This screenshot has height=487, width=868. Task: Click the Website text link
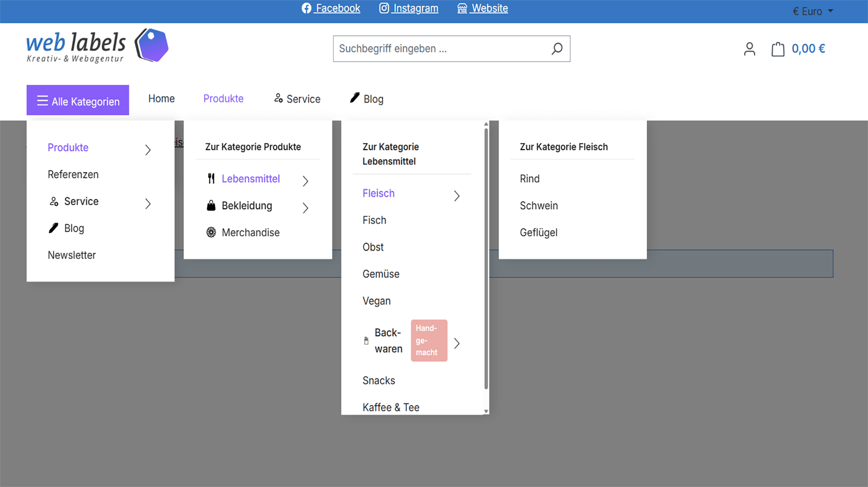click(490, 8)
